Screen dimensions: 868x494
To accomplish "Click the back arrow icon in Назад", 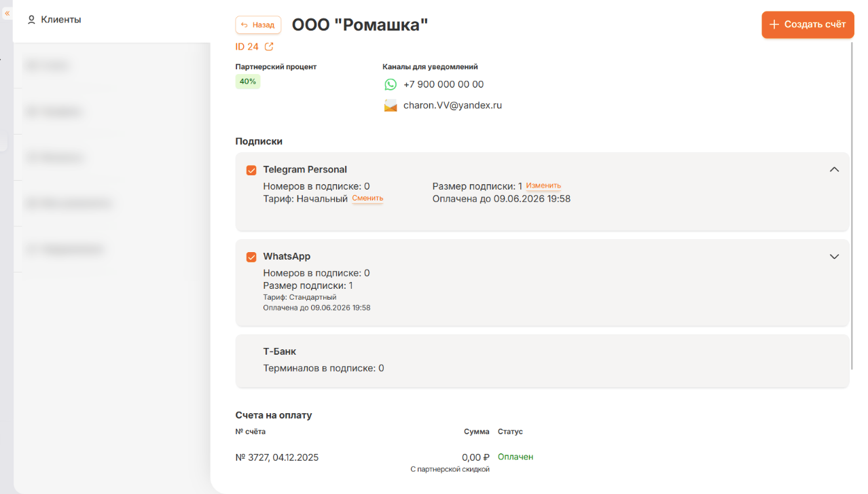I will [245, 25].
